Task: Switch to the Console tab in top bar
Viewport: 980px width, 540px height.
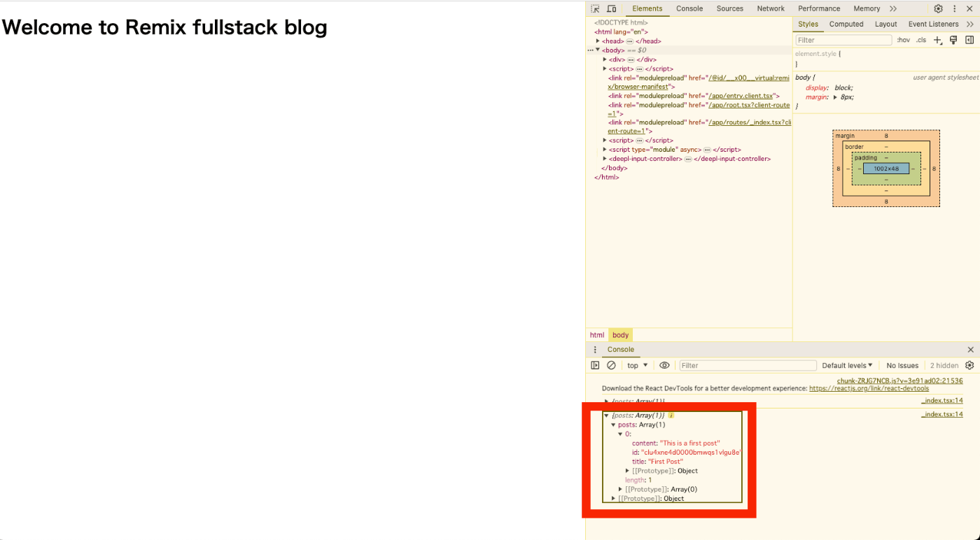Action: tap(689, 9)
